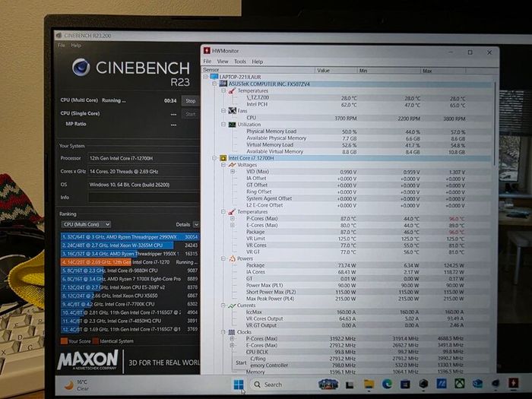Click the flame icon beside Powers
Screen dimensions: 532x399
[x=232, y=258]
